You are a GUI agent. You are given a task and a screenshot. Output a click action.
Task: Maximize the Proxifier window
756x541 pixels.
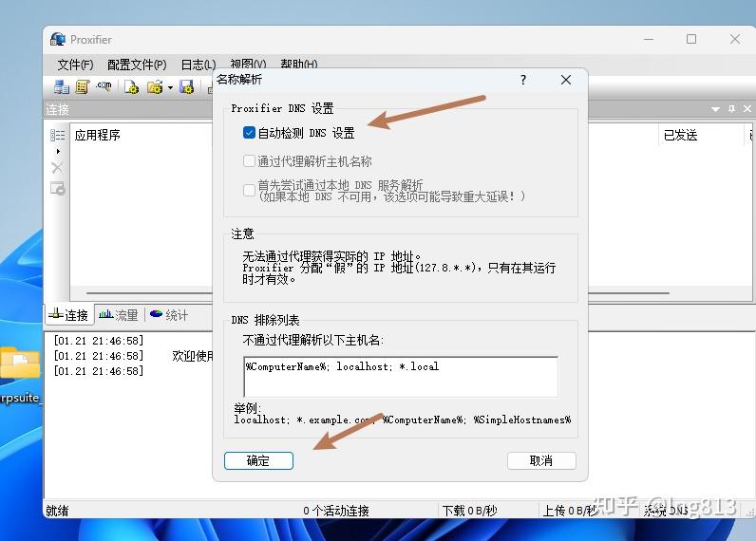point(691,39)
